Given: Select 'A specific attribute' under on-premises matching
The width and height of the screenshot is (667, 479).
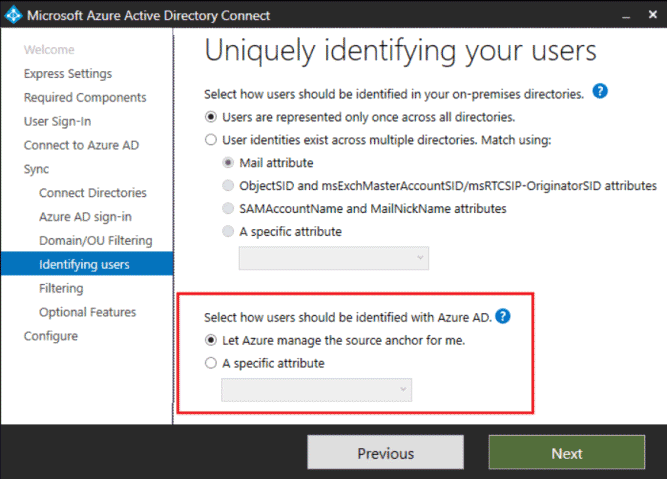Looking at the screenshot, I should (230, 232).
